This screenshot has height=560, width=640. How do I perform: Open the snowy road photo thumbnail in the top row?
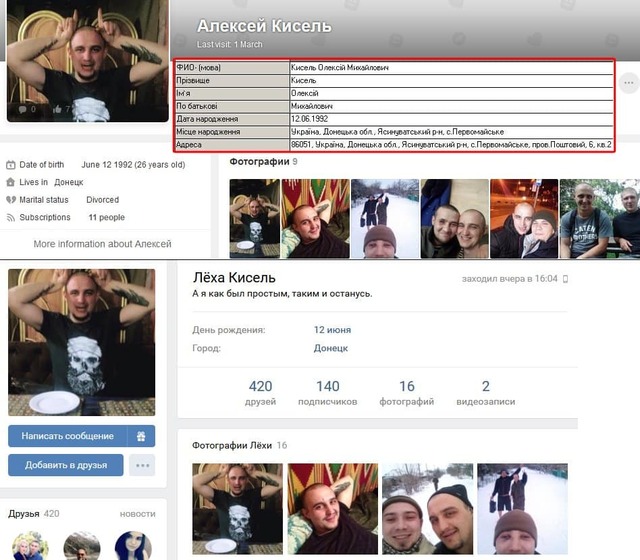(x=385, y=218)
